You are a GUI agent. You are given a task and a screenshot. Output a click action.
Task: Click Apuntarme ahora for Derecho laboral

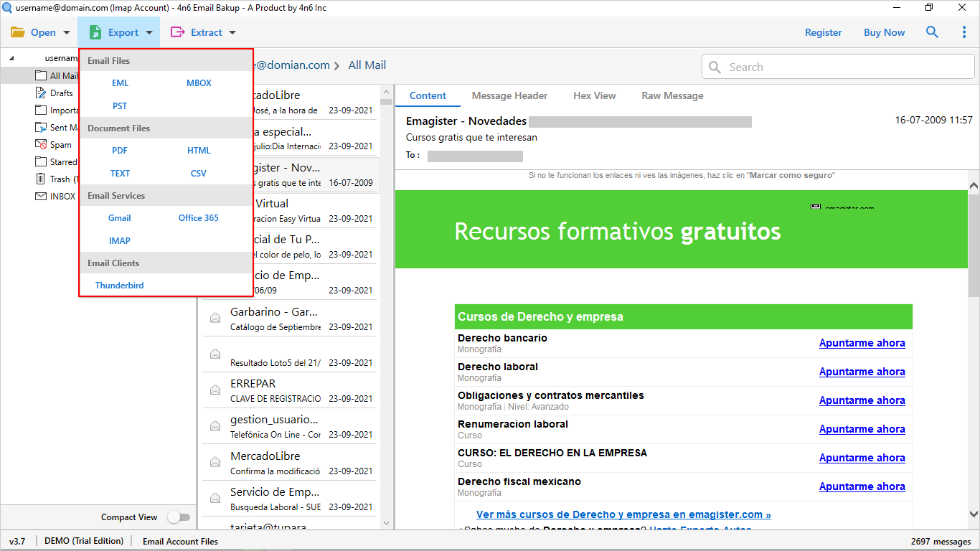click(x=862, y=372)
